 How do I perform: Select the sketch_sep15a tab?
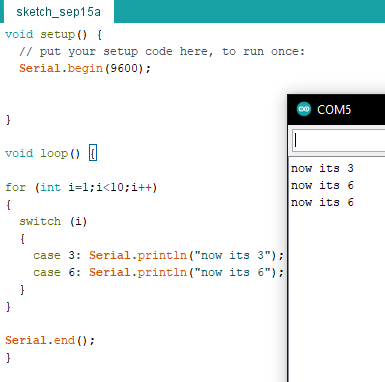click(x=59, y=12)
